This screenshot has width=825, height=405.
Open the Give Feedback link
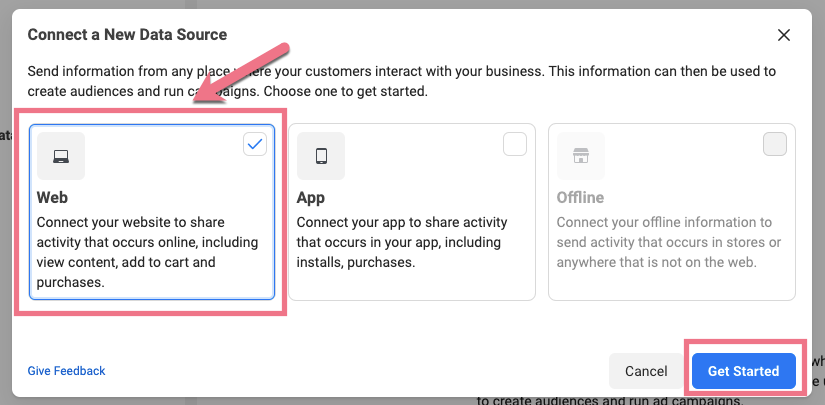(x=66, y=371)
